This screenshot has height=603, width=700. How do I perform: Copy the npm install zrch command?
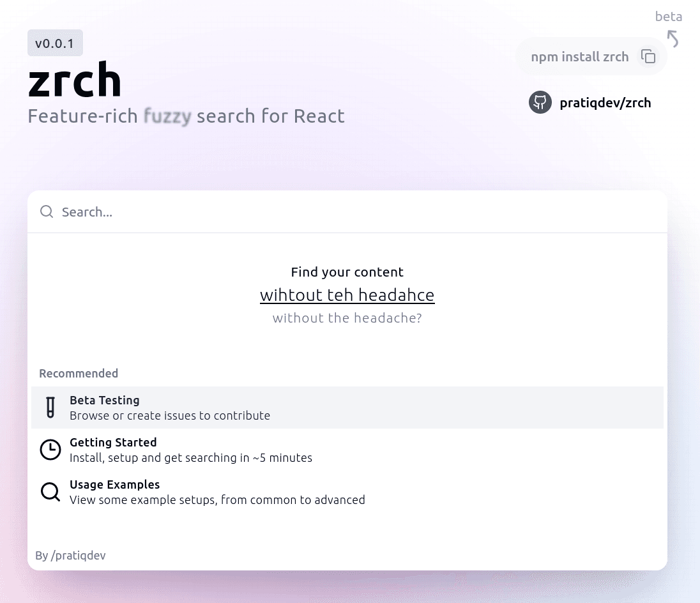click(648, 57)
